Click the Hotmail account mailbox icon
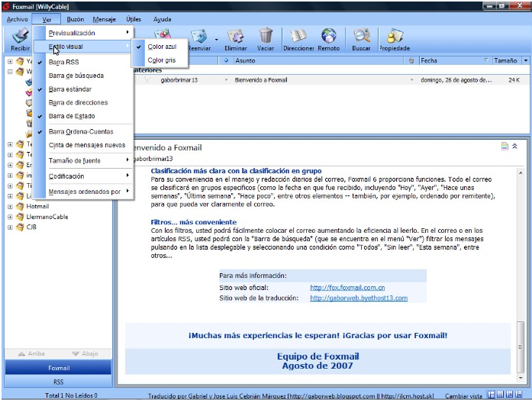Screen dimensions: 532x400 [21, 206]
